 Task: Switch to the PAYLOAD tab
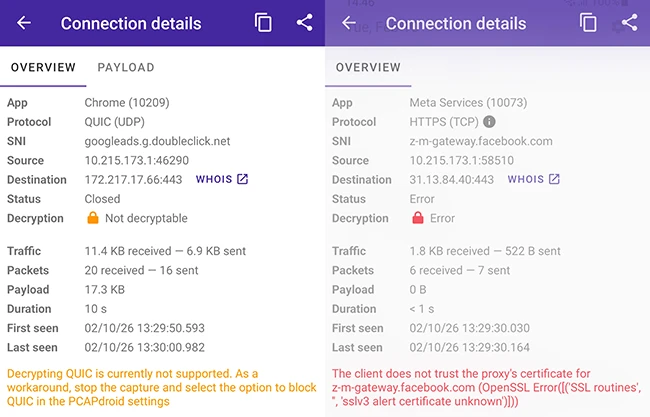[x=126, y=67]
